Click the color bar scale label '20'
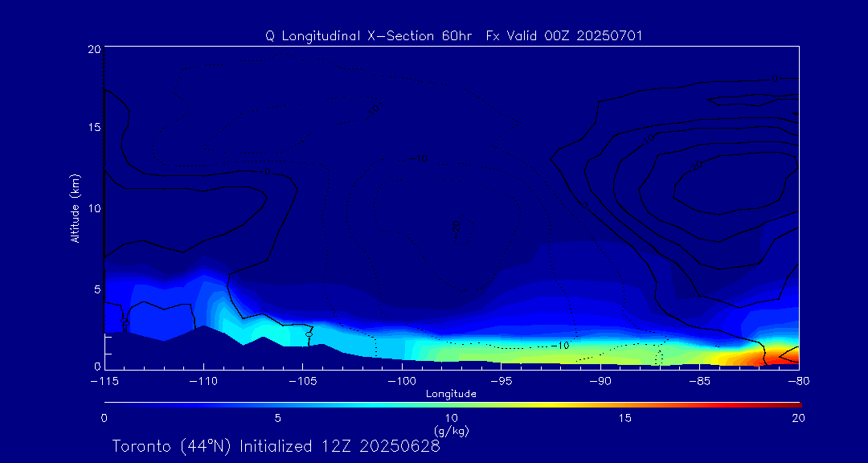Image resolution: width=868 pixels, height=463 pixels. coord(798,419)
